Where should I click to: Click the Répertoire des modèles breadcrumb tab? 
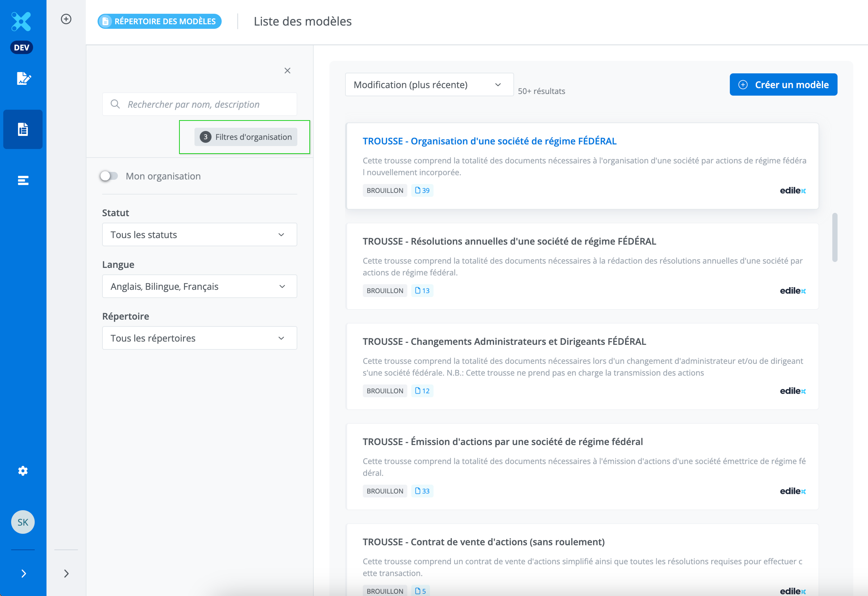tap(159, 21)
